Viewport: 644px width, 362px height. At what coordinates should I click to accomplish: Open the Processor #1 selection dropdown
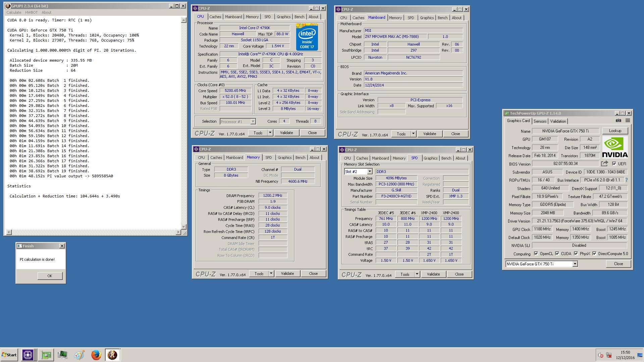pos(253,121)
